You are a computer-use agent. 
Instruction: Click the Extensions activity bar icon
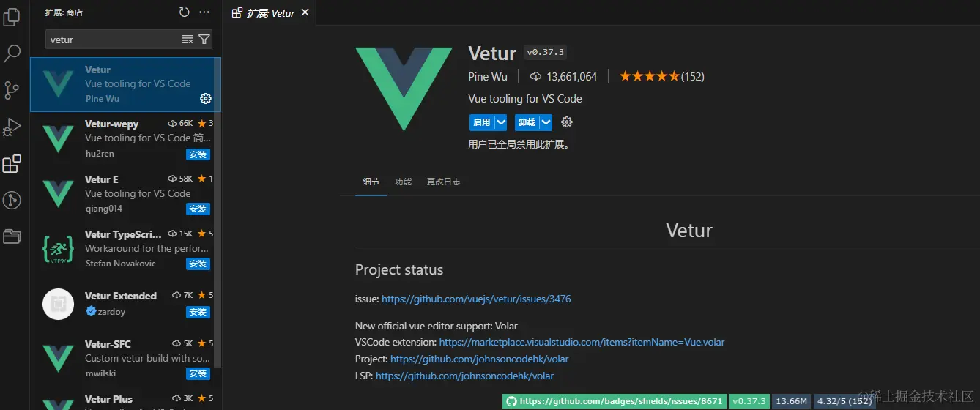(x=12, y=164)
